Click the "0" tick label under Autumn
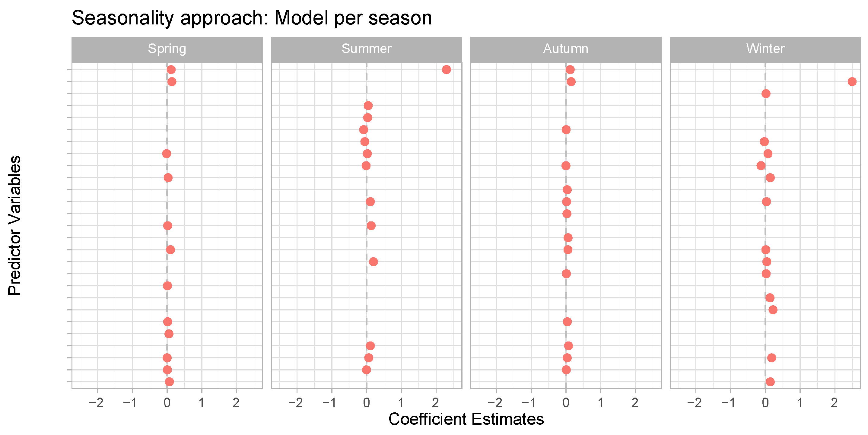Image resolution: width=868 pixels, height=435 pixels. tap(566, 403)
